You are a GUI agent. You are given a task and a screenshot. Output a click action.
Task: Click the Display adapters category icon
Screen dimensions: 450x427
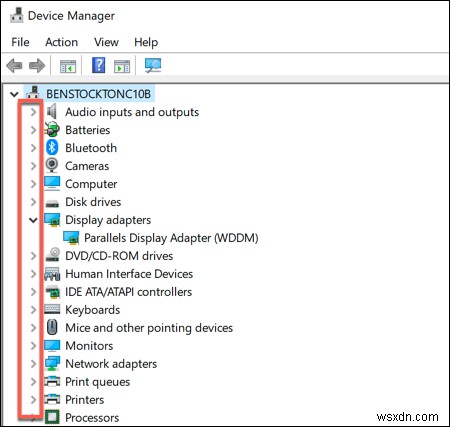click(x=52, y=220)
